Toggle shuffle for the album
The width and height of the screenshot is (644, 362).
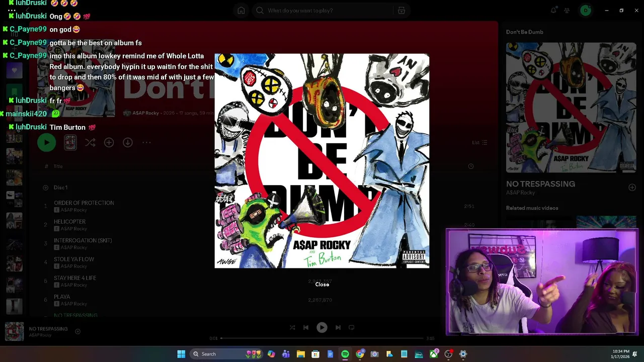[x=90, y=143]
